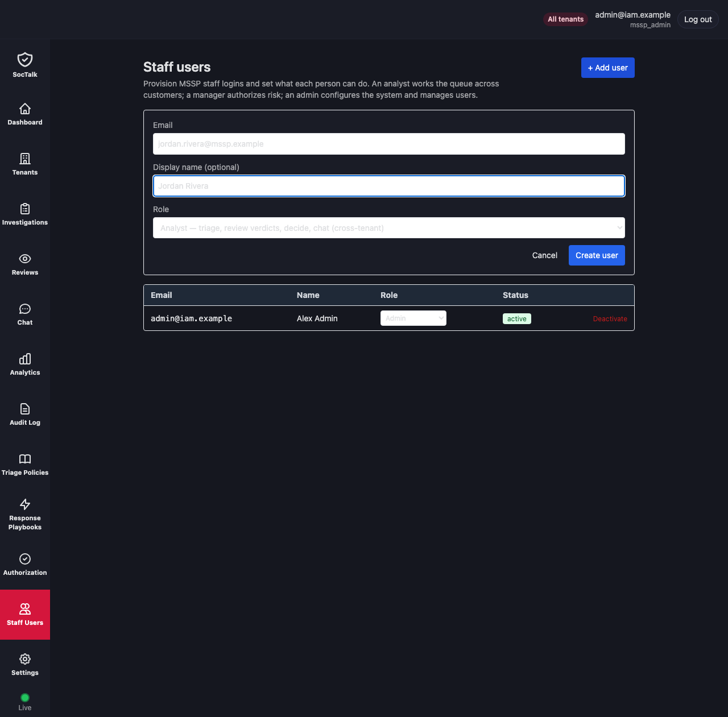Screen dimensions: 728x717
Task: Open the Chat speech bubble icon
Action: click(x=25, y=309)
